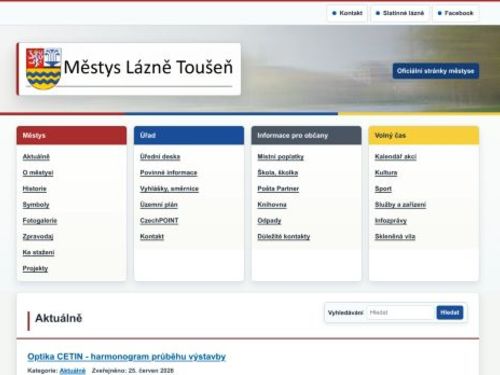Open the Odpady link
The width and height of the screenshot is (500, 375).
269,221
